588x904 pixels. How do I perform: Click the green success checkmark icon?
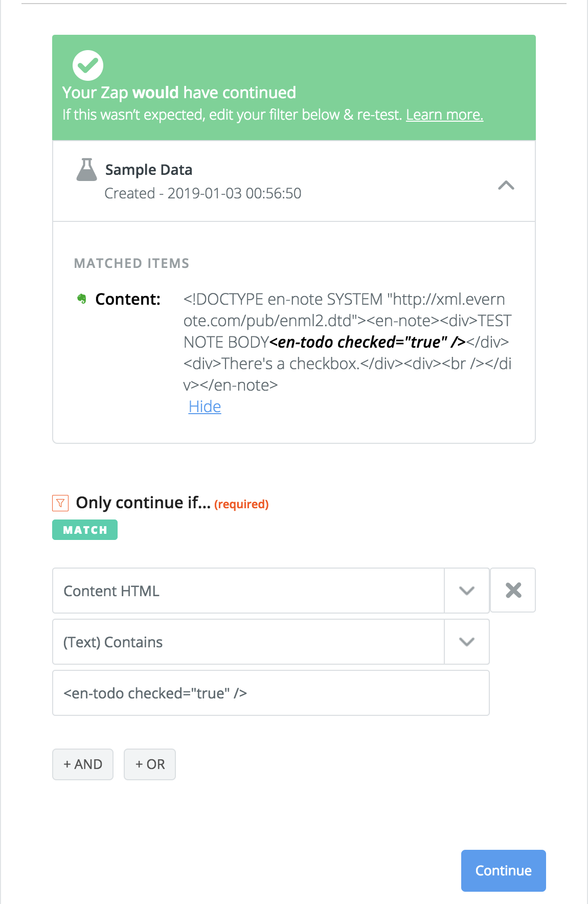[88, 65]
